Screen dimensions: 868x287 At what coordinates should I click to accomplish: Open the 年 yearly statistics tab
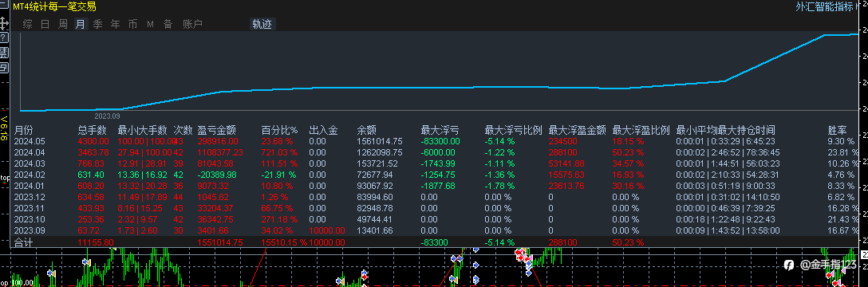[115, 25]
